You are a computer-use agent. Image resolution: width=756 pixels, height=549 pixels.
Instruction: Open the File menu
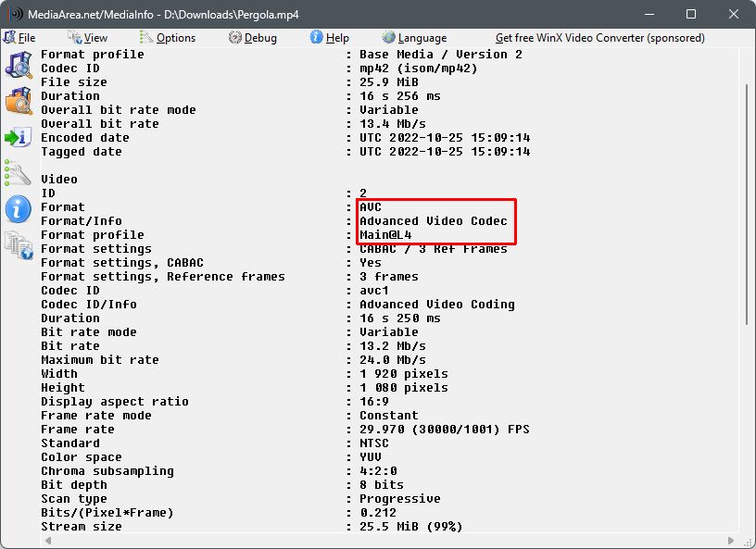pyautogui.click(x=19, y=38)
